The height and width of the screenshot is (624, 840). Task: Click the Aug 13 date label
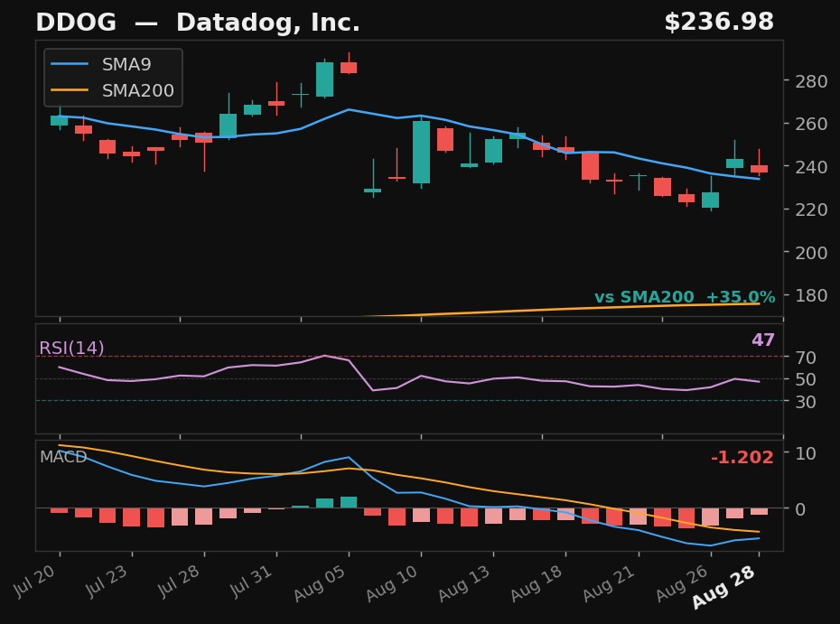[465, 582]
